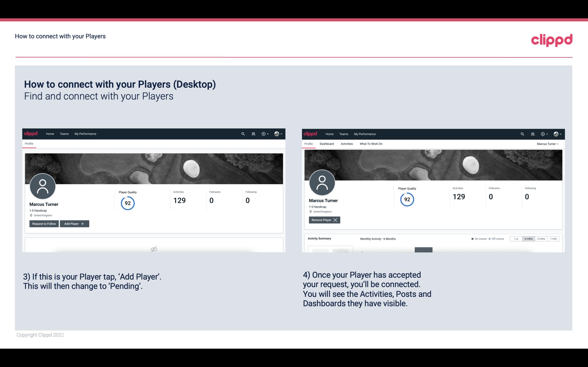Expand the Marcus Turner profile dropdown

(x=558, y=144)
